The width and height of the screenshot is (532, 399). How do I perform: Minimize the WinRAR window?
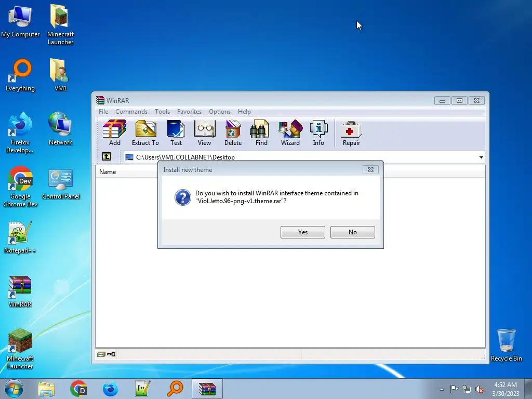click(x=442, y=101)
